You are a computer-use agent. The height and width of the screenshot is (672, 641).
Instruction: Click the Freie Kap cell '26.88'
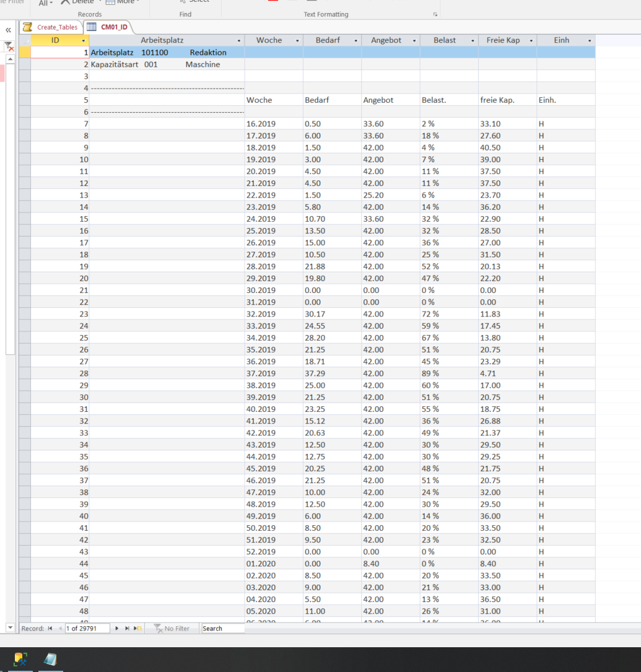coord(507,421)
